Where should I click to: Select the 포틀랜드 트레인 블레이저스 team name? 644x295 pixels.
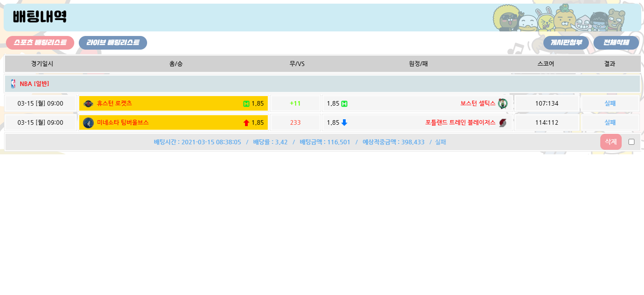pos(460,122)
